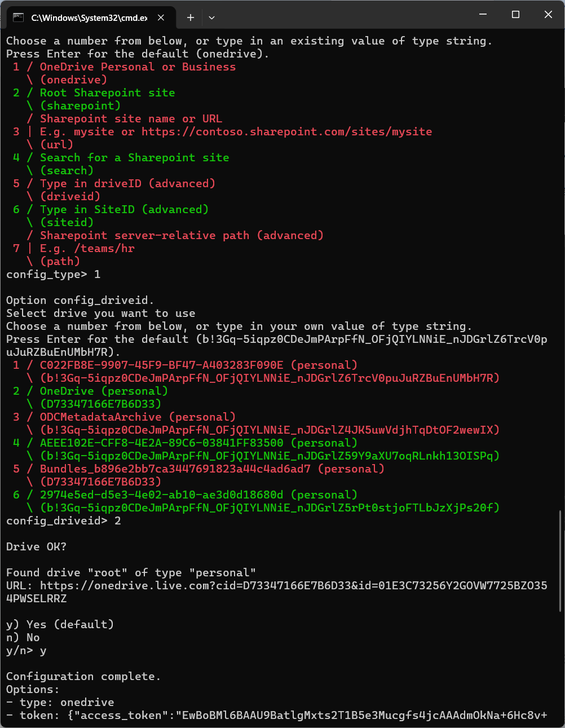Click the "OneDrive Personal or Business" option text
The image size is (565, 728).
(138, 67)
